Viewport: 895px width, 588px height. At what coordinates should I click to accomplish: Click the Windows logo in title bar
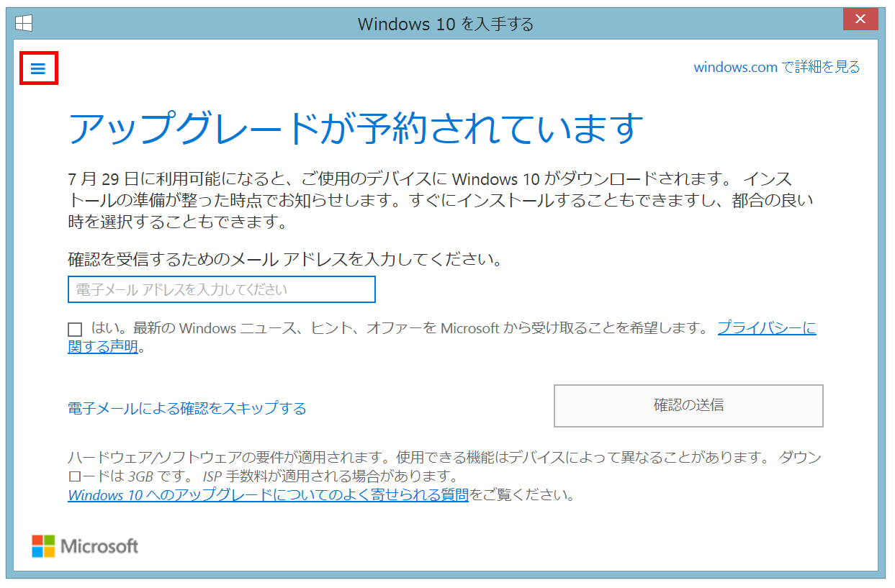pyautogui.click(x=24, y=24)
